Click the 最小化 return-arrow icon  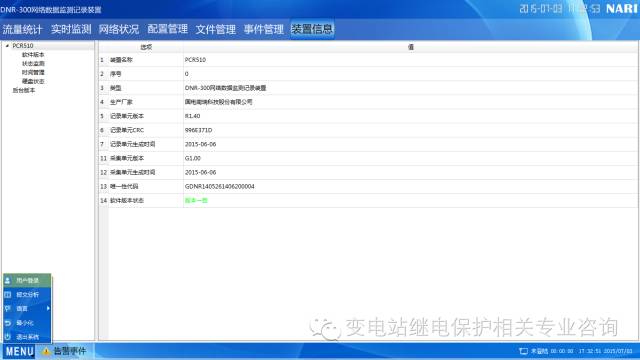point(8,323)
